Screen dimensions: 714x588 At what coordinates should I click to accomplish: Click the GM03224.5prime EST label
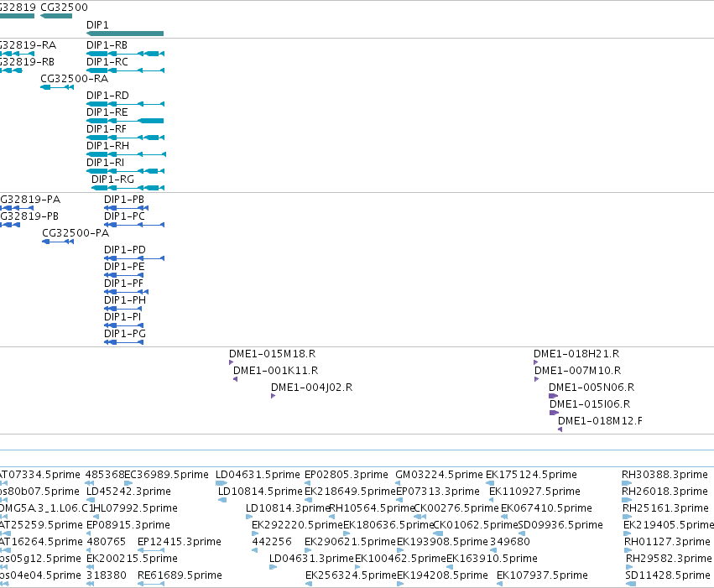[439, 475]
